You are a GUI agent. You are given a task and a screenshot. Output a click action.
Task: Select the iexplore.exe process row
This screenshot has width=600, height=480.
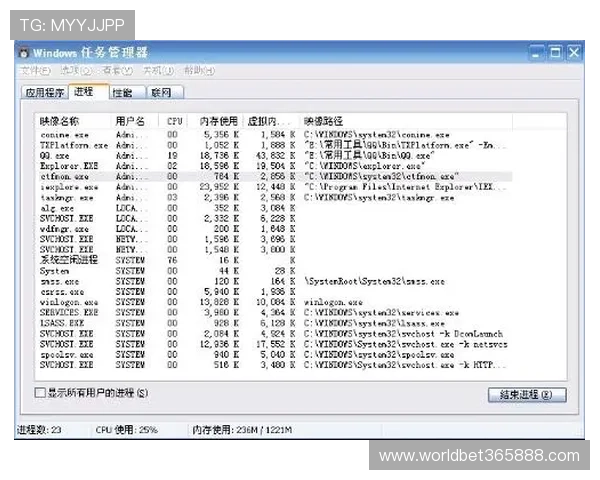275,187
